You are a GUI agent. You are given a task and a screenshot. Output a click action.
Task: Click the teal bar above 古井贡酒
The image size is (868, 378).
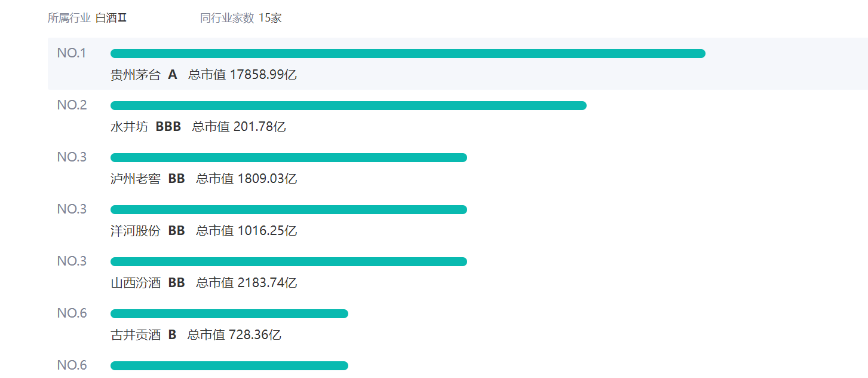click(x=229, y=314)
